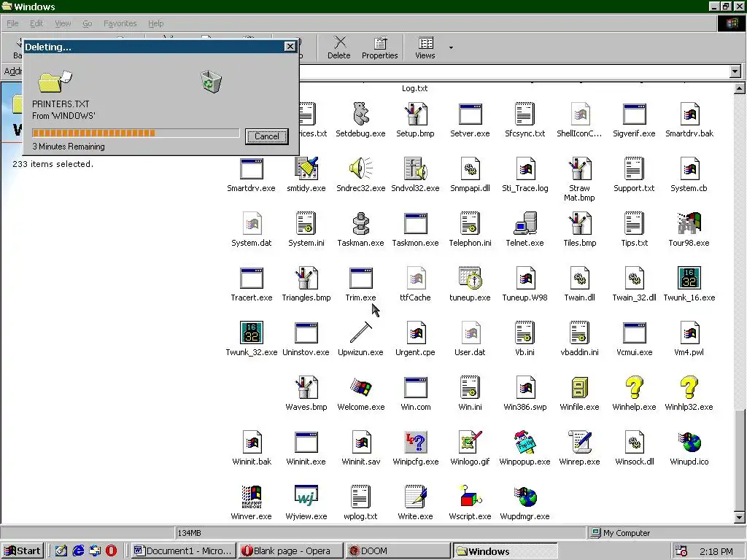Select the Write.exe notepad pen icon

(415, 497)
